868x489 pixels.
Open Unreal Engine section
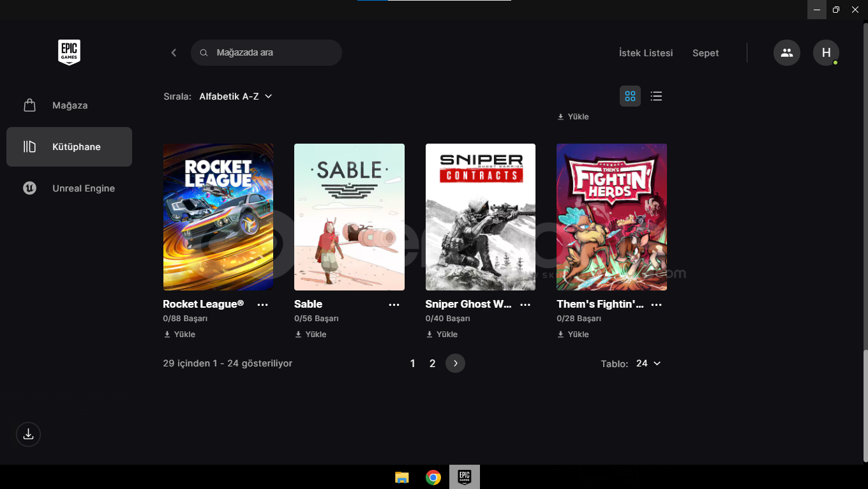[x=69, y=188]
